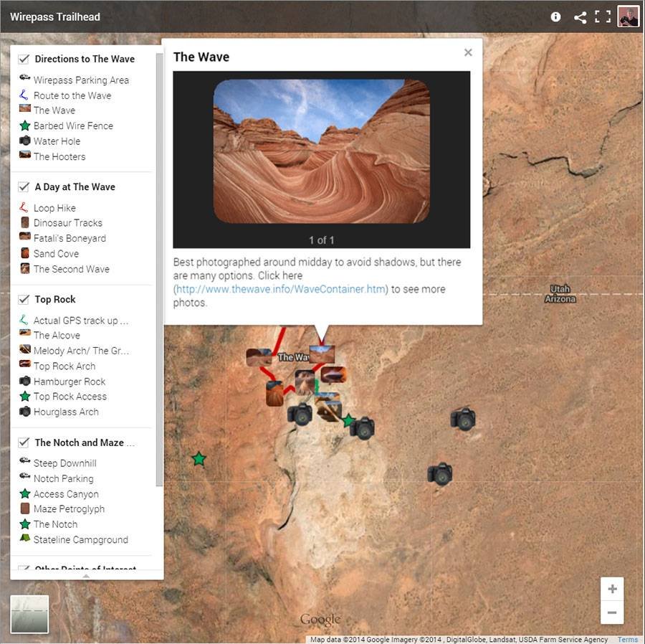This screenshot has width=645, height=644.
Task: Click the camera marker farthest right on the map
Action: [x=464, y=419]
